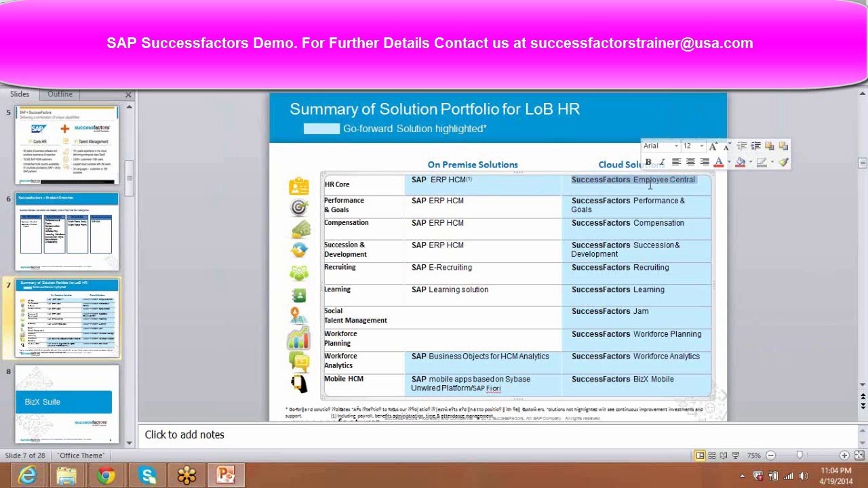The width and height of the screenshot is (868, 488).
Task: Close the Slides/Outline pane
Action: [x=128, y=95]
